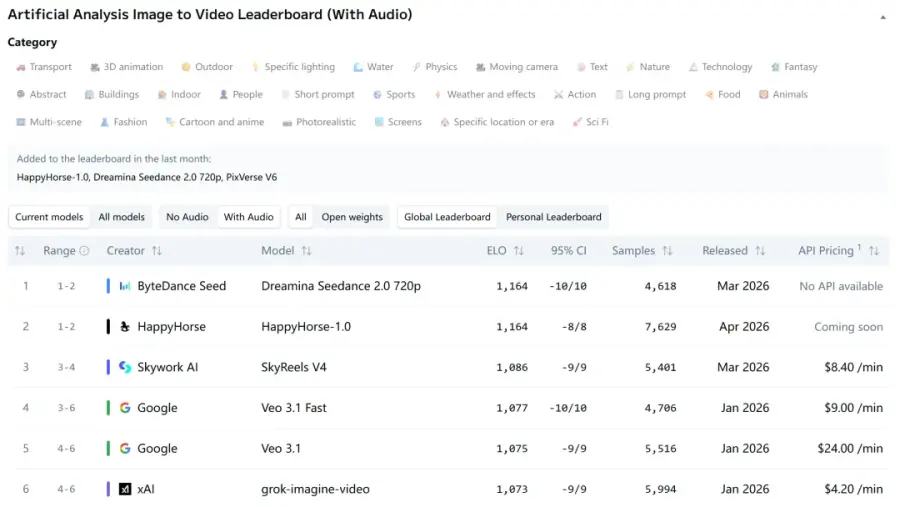
Task: Click the ByteDance Seed logo icon
Action: click(125, 286)
